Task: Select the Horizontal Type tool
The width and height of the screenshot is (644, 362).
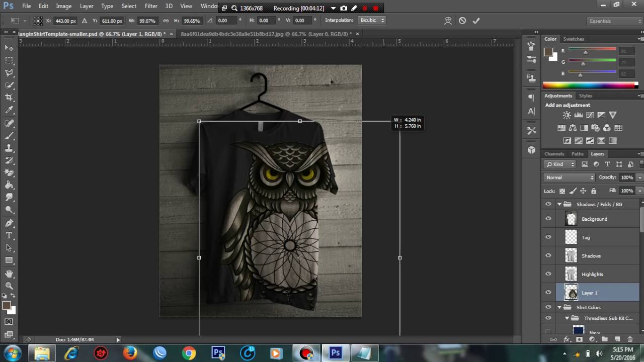Action: pyautogui.click(x=9, y=235)
